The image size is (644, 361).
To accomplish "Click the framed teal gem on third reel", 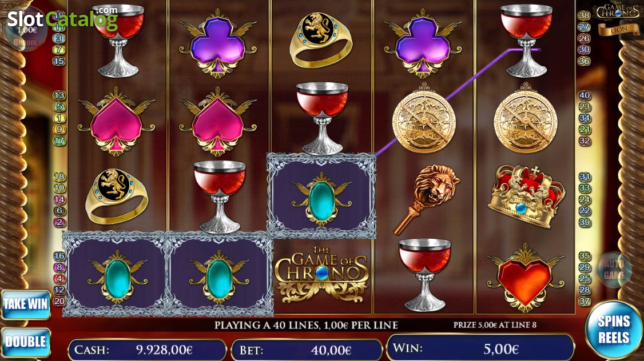I will pyautogui.click(x=321, y=196).
